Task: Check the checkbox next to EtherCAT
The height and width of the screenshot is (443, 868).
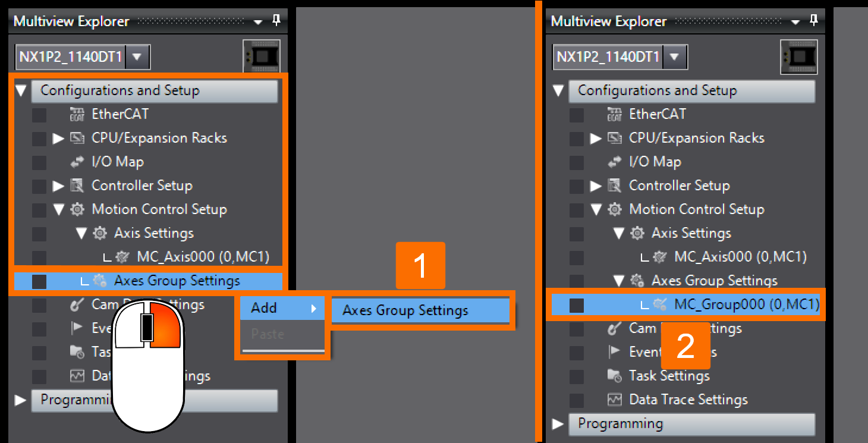Action: click(x=38, y=114)
